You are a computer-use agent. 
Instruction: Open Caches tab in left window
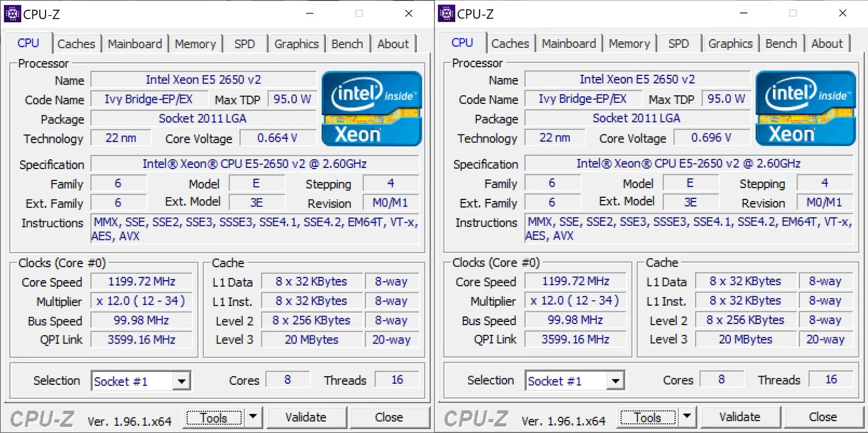click(x=76, y=44)
